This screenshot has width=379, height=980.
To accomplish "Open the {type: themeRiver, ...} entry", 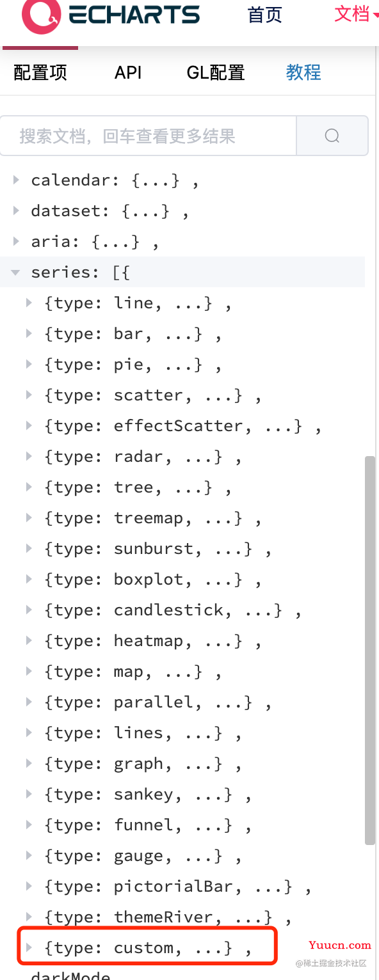I will click(x=168, y=917).
